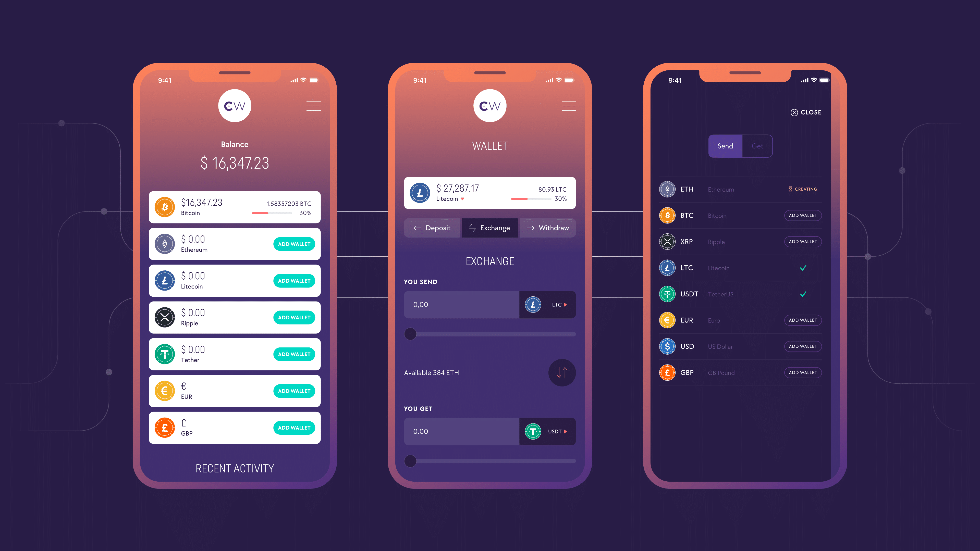
Task: Select the Exchange tab in wallet screen
Action: (489, 227)
